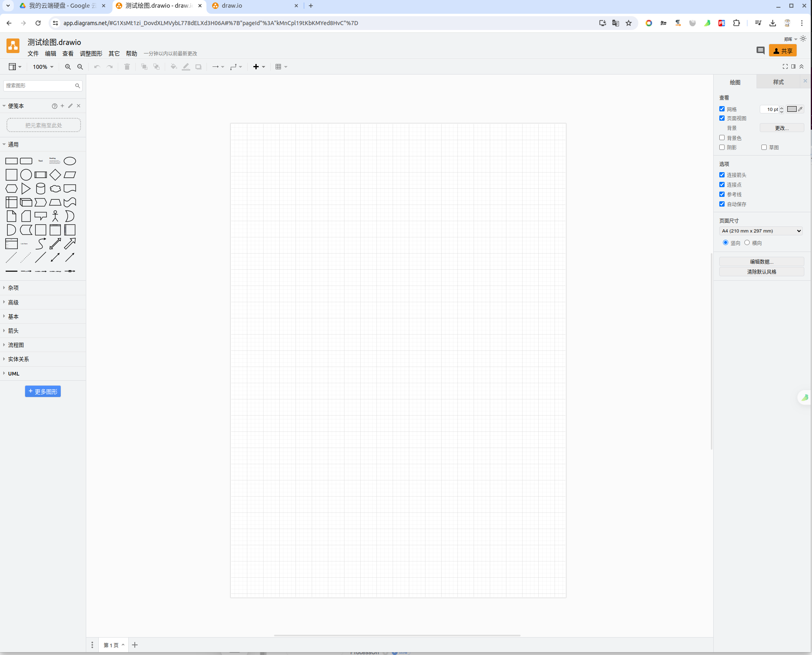812x655 pixels.
Task: Click the 更多图形 button
Action: [43, 391]
